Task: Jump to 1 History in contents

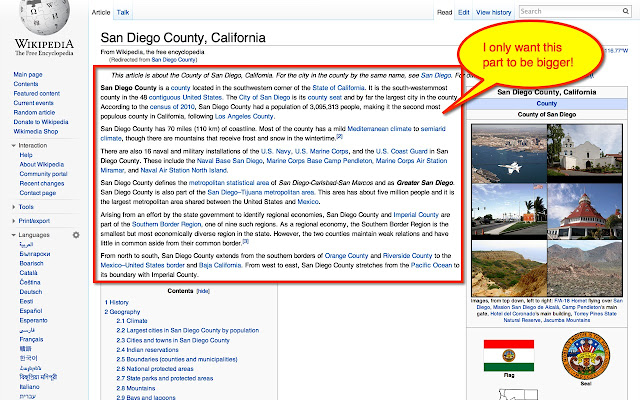Action: pyautogui.click(x=116, y=302)
